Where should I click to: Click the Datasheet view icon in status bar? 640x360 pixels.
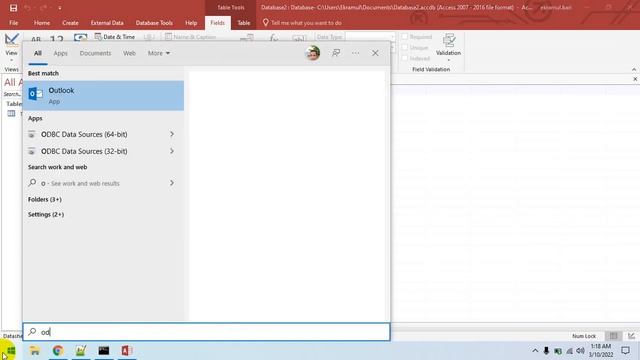(613, 336)
